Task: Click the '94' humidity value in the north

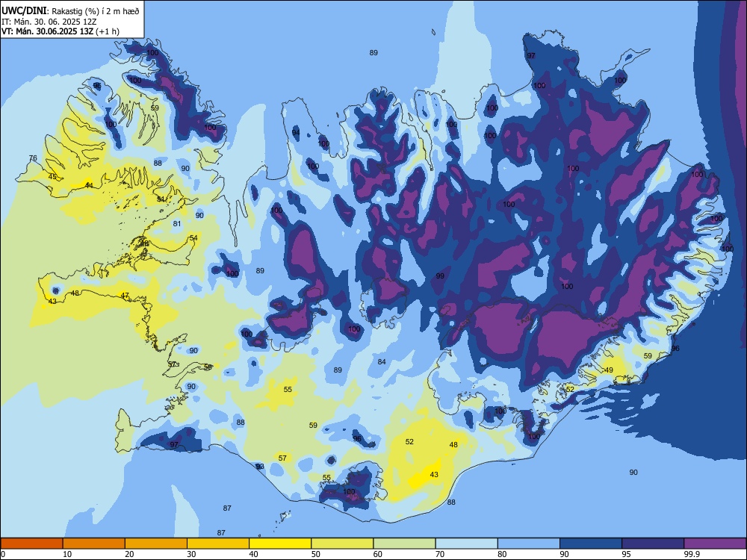Action: (296, 132)
